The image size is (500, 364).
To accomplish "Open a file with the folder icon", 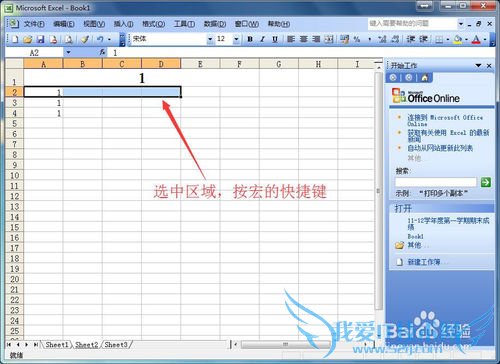I will coord(28,39).
